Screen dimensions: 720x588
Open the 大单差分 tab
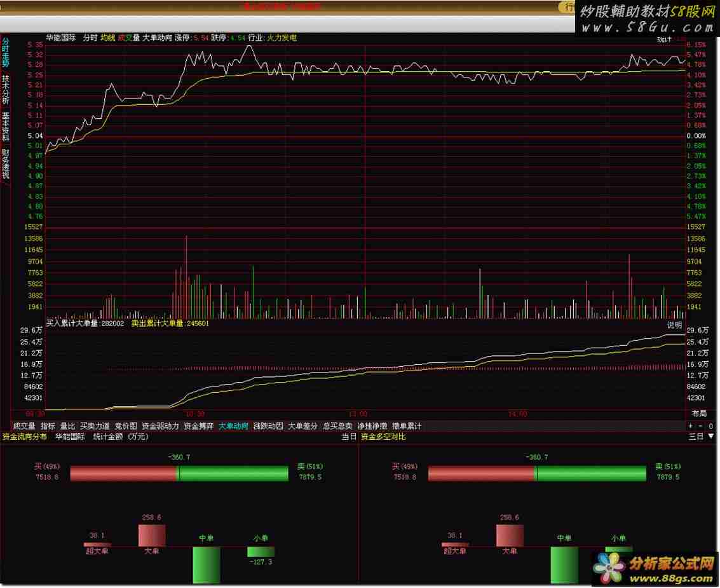(302, 426)
